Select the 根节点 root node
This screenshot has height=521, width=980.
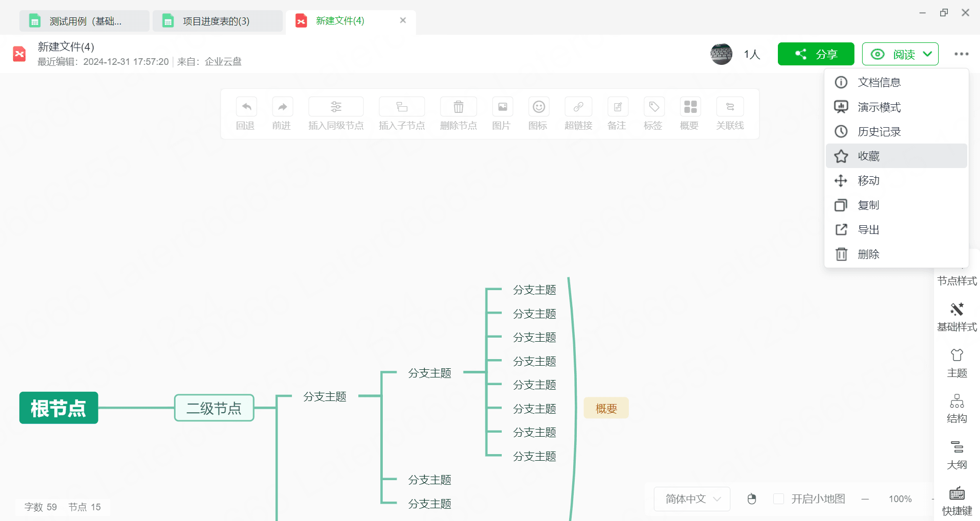(59, 408)
